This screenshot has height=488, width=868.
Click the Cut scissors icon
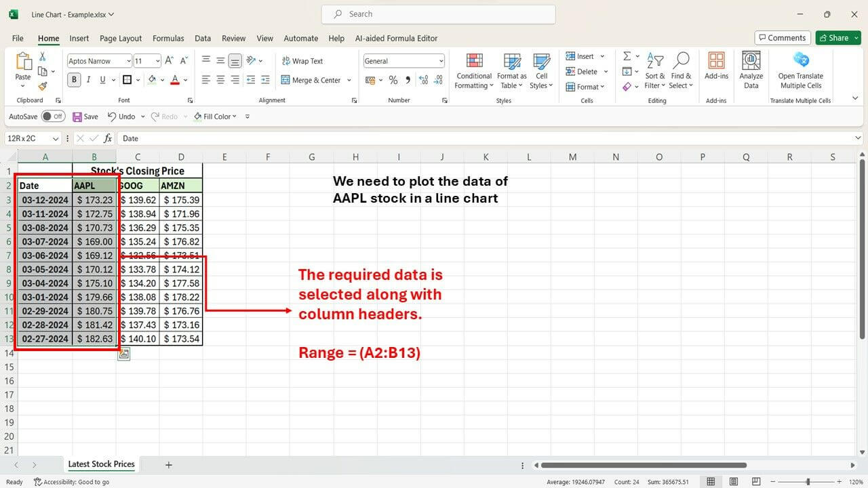[43, 57]
